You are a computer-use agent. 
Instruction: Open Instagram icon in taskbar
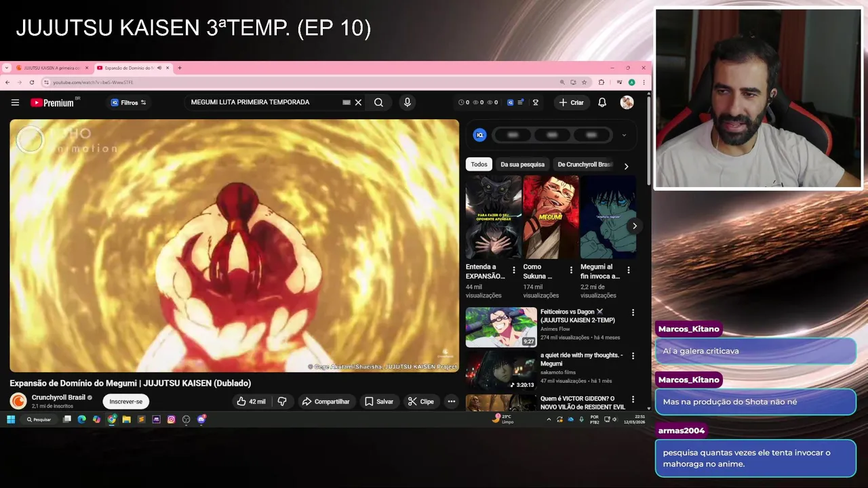pos(171,420)
